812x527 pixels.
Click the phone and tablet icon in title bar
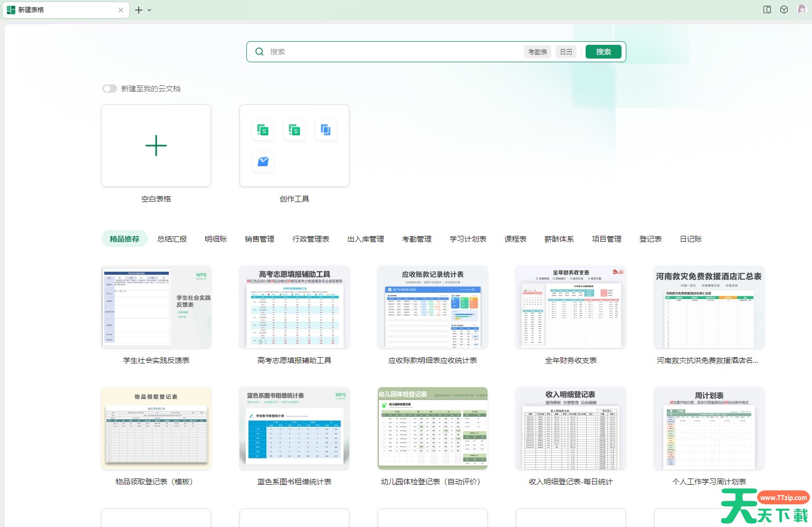pyautogui.click(x=767, y=9)
